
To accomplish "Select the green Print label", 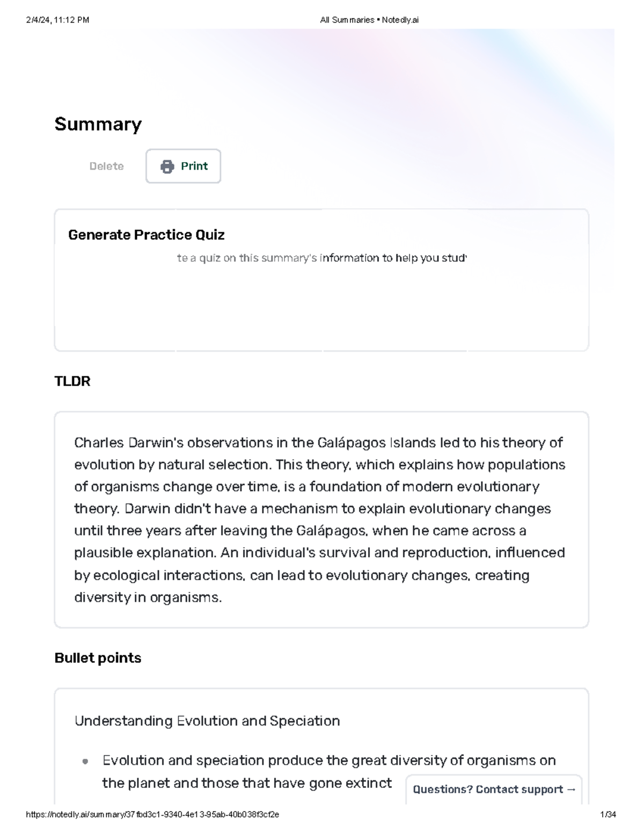I will pos(193,166).
